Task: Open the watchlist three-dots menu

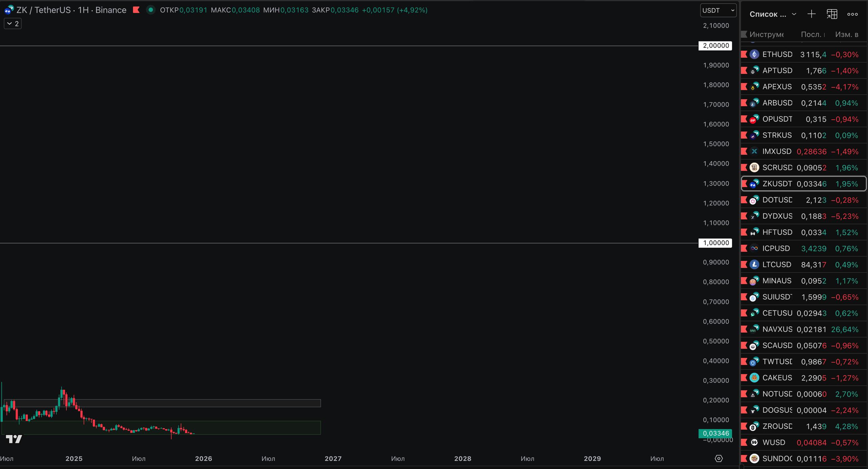Action: click(852, 14)
